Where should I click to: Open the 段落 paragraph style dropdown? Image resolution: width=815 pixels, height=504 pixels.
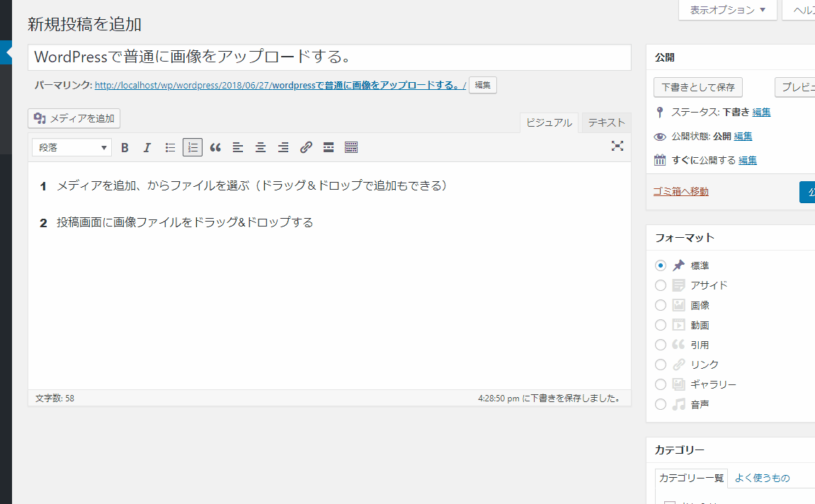pyautogui.click(x=72, y=147)
